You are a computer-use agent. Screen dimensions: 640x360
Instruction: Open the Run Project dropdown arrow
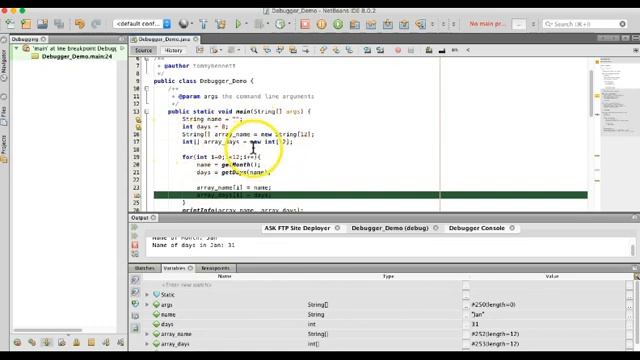(x=246, y=24)
